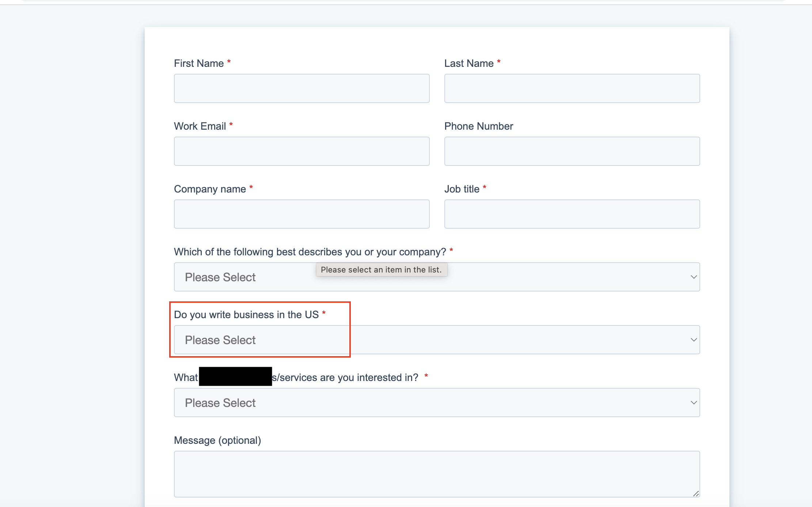Click the Last Name input field
This screenshot has width=812, height=507.
pyautogui.click(x=572, y=88)
